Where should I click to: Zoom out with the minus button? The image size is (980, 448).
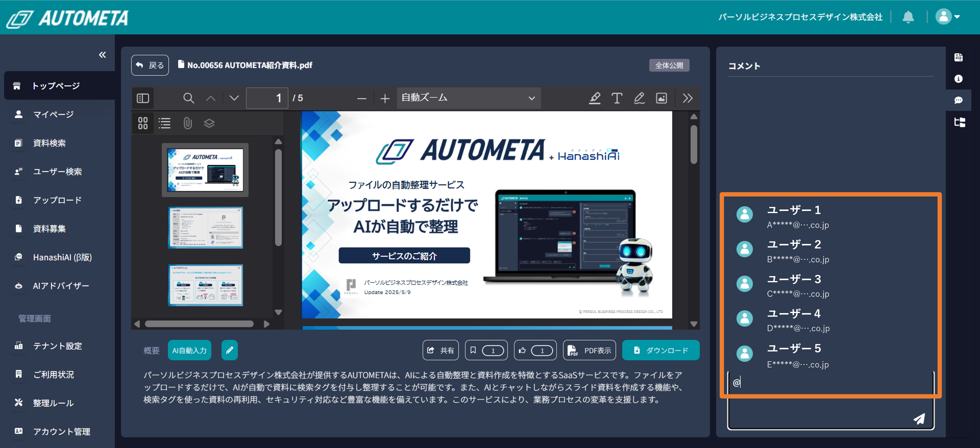coord(362,98)
